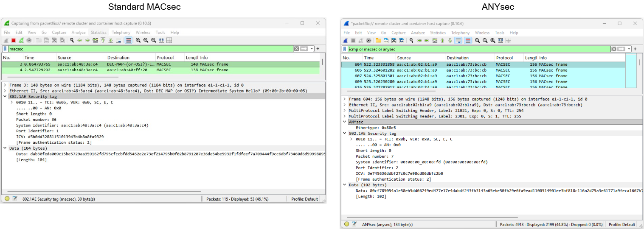Clear the macsec display filter, Standard MACsec window
Image resolution: width=644 pixels, height=229 pixels.
(296, 49)
